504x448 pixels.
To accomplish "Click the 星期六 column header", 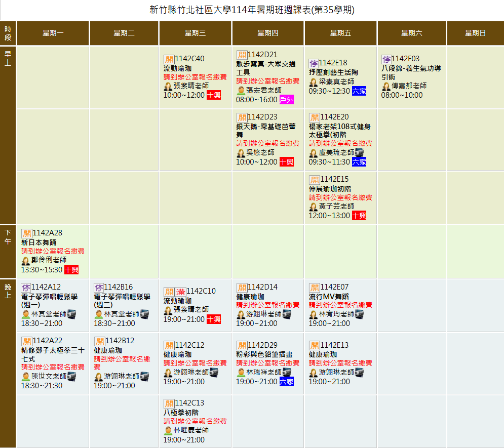I will [x=412, y=33].
